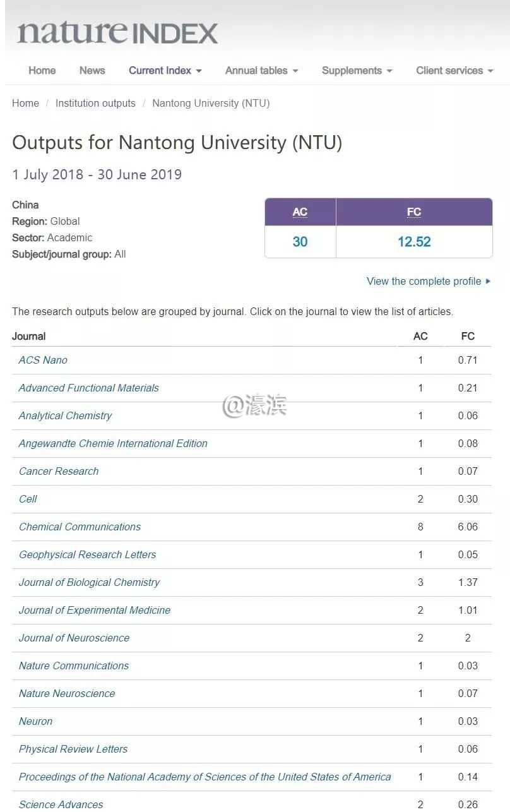The width and height of the screenshot is (510, 812).
Task: Click the FC header in purple box
Action: pyautogui.click(x=414, y=212)
